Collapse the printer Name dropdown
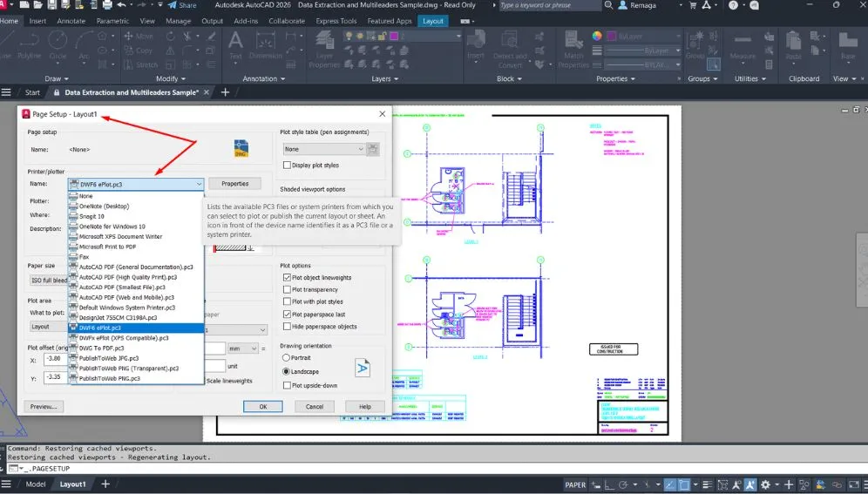The width and height of the screenshot is (868, 494). tap(199, 184)
